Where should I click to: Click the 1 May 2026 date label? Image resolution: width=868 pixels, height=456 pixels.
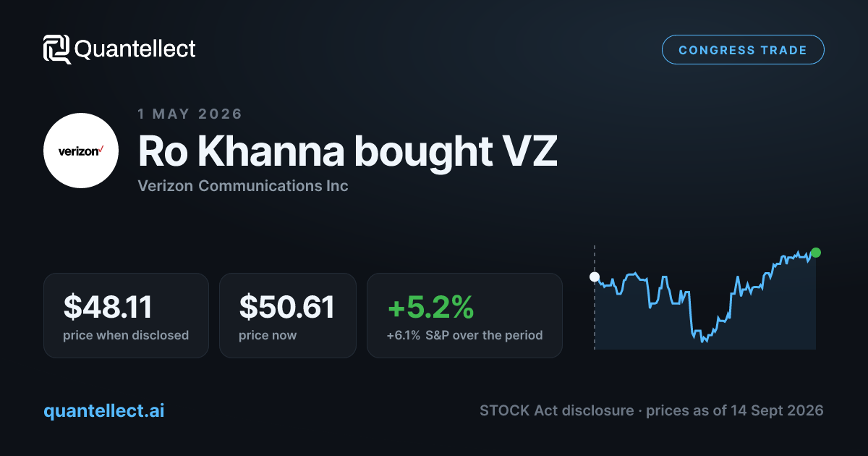[190, 114]
